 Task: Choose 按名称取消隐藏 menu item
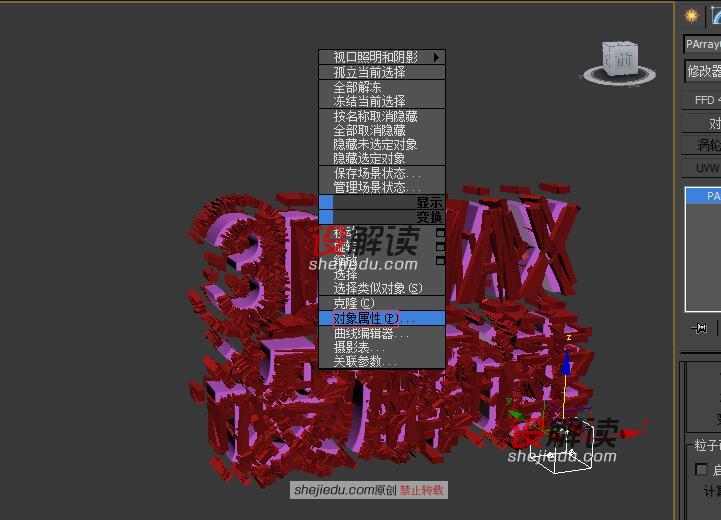pos(382,116)
